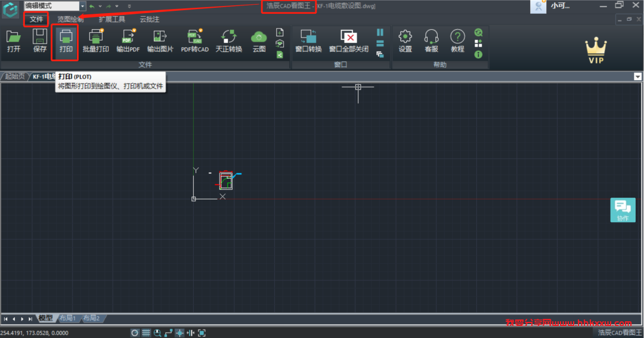Export as image with 输出图片

coord(160,41)
